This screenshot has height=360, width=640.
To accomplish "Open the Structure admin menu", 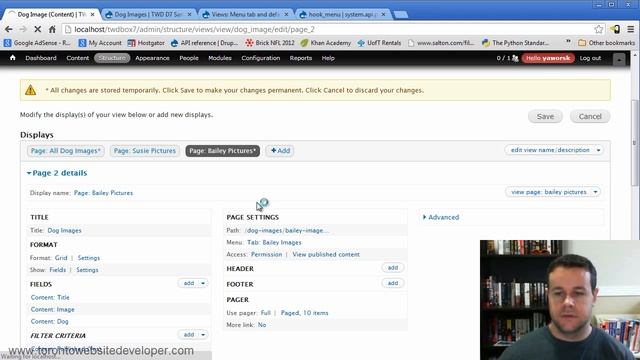I will pos(112,58).
